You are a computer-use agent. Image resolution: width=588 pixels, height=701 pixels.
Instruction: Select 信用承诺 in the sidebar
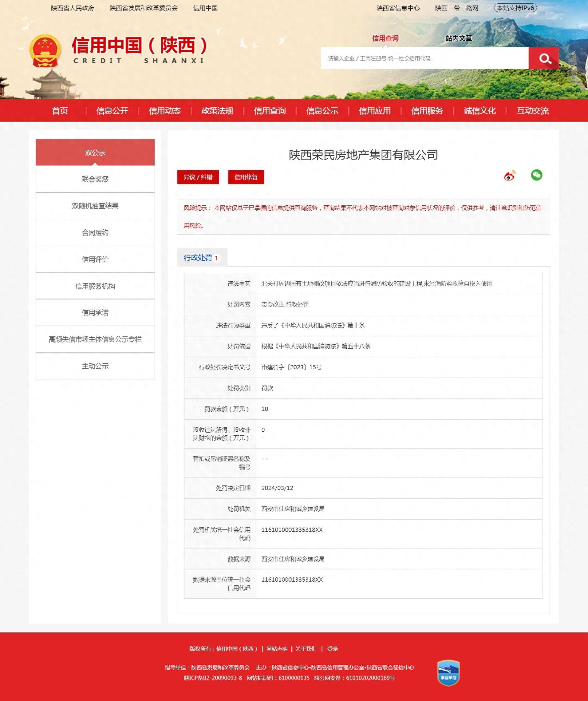(x=95, y=312)
